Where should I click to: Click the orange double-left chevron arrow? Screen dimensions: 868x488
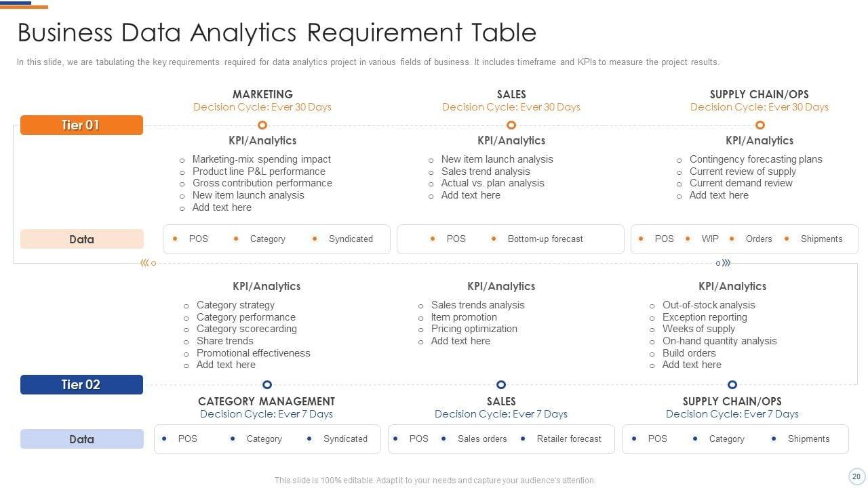[x=144, y=263]
